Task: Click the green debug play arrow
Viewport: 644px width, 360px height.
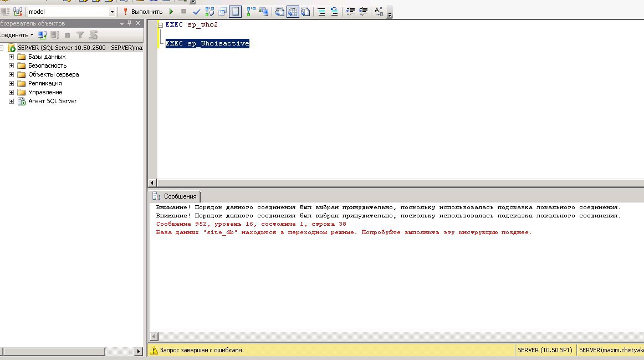Action: [x=171, y=11]
